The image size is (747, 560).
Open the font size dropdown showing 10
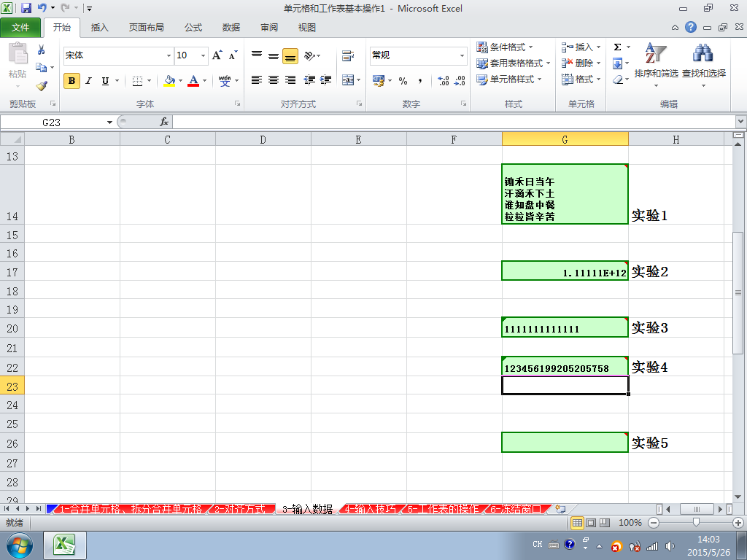click(203, 55)
